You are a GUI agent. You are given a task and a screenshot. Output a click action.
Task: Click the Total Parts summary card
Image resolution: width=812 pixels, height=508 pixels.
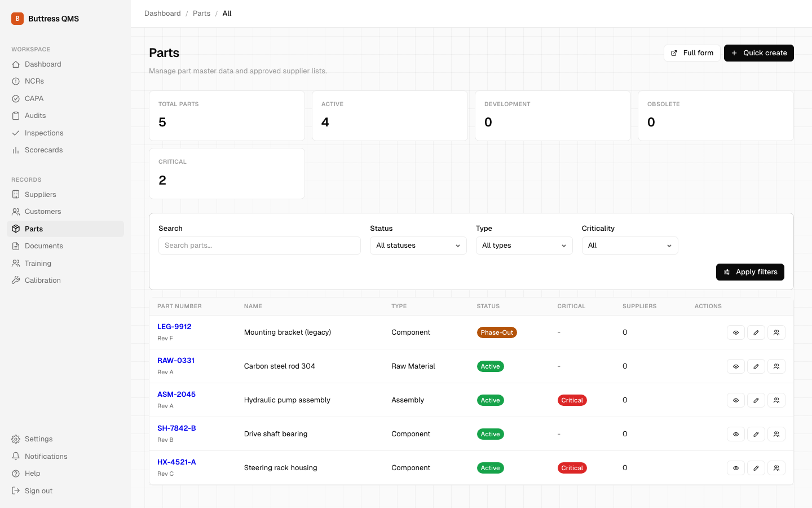[x=227, y=116]
